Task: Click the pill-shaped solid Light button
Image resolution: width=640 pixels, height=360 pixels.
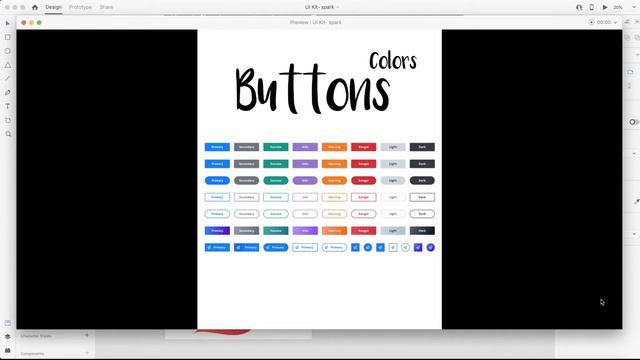Action: tap(393, 180)
